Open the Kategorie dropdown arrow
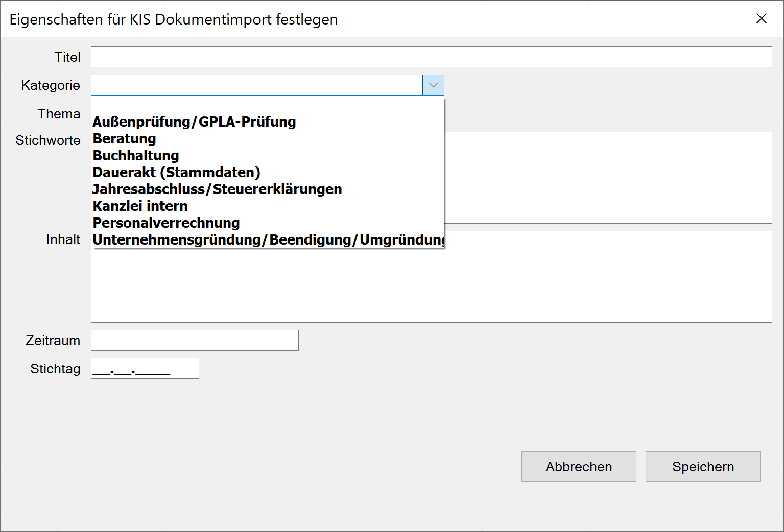Viewport: 784px width, 532px height. point(433,85)
